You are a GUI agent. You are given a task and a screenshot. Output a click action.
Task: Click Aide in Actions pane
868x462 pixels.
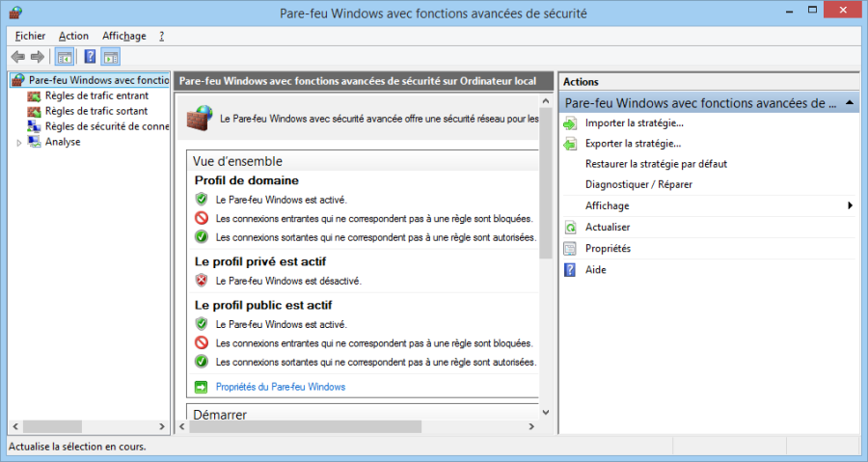tap(596, 270)
